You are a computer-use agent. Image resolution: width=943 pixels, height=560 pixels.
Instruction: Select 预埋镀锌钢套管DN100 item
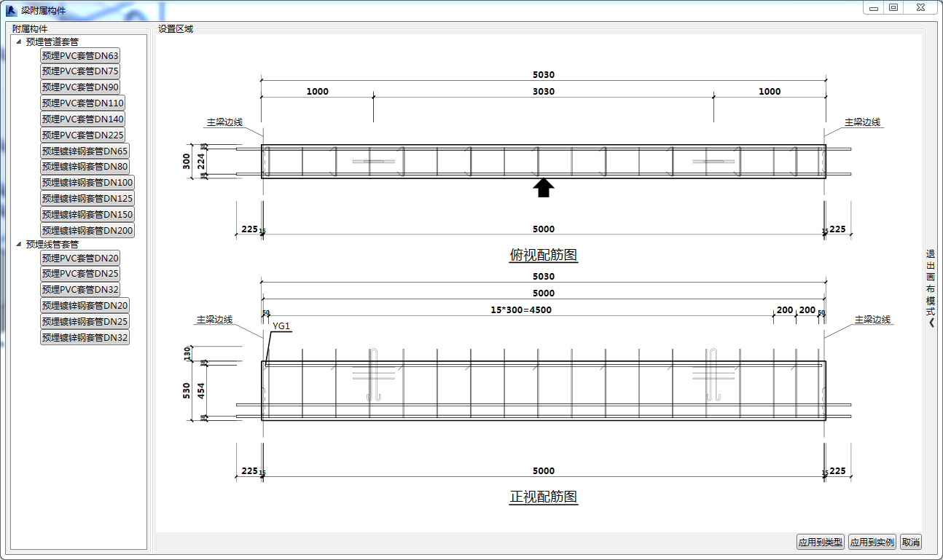pos(87,183)
